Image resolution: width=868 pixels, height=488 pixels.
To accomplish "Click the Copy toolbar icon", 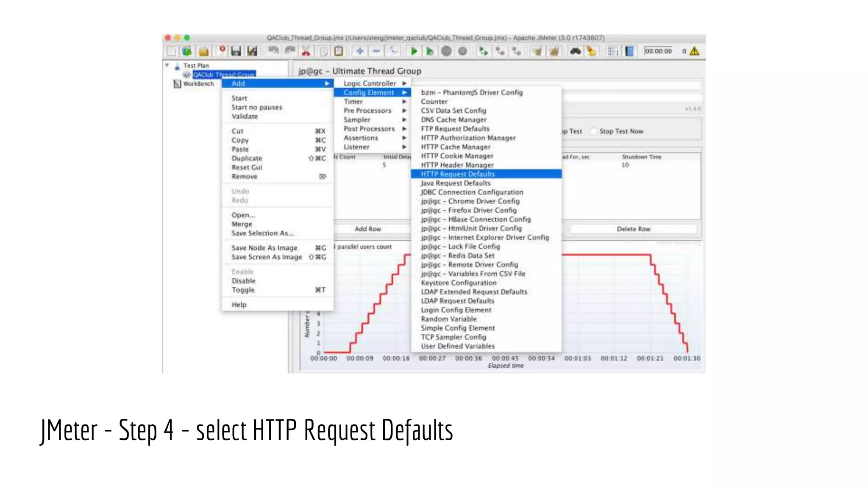I will (324, 51).
